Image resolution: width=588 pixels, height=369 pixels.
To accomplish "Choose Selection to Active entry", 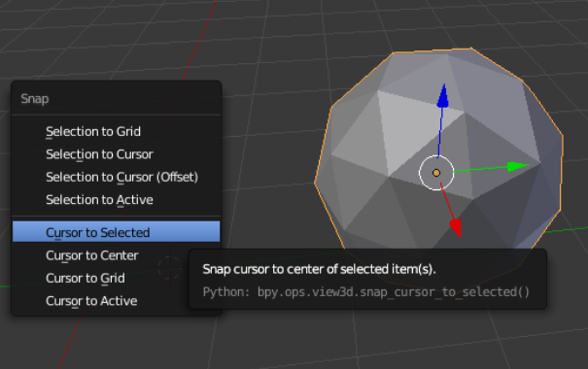I will [x=117, y=200].
